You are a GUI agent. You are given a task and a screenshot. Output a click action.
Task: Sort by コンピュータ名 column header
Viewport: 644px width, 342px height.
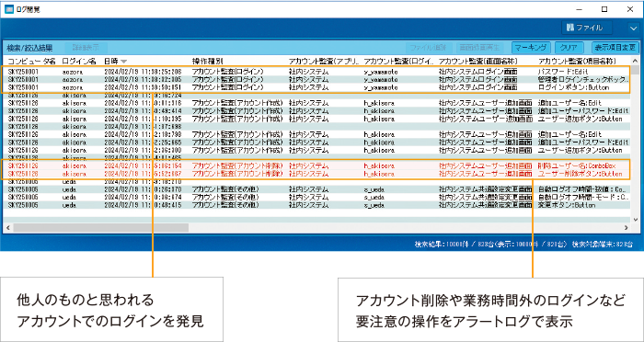[32, 62]
